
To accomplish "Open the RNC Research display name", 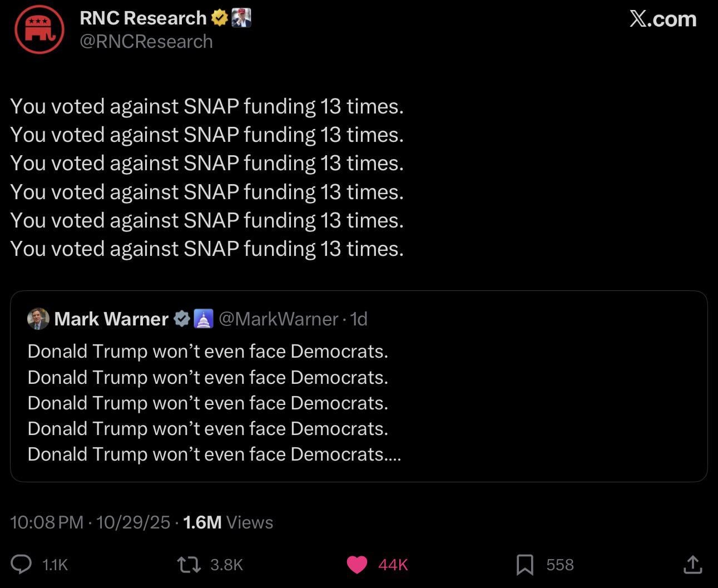I will 143,18.
